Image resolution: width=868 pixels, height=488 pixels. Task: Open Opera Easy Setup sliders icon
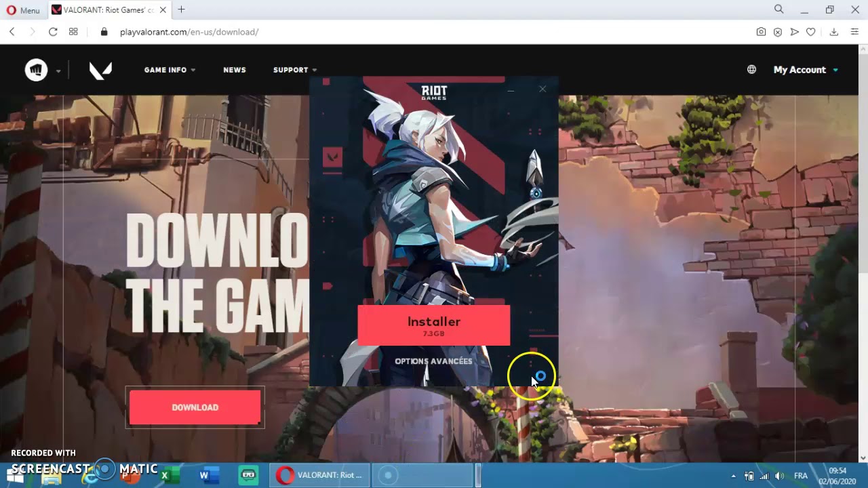coord(854,32)
